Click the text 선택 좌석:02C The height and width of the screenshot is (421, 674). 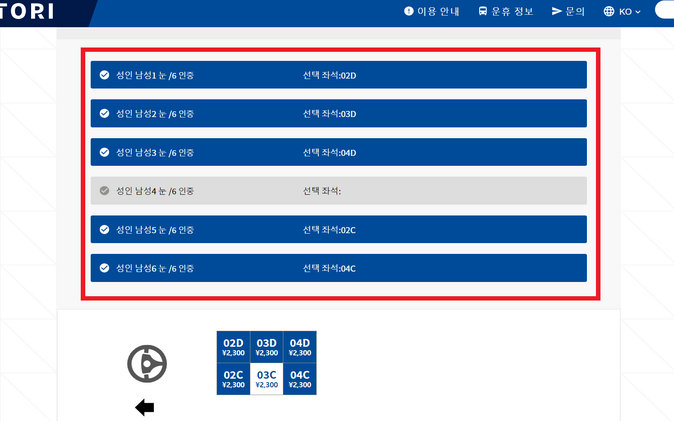click(329, 230)
